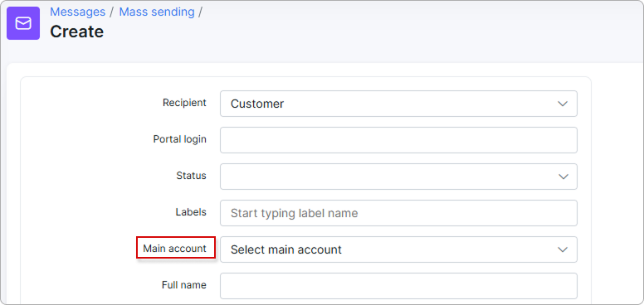Image resolution: width=644 pixels, height=305 pixels.
Task: Open the Messages breadcrumb link
Action: (x=78, y=12)
